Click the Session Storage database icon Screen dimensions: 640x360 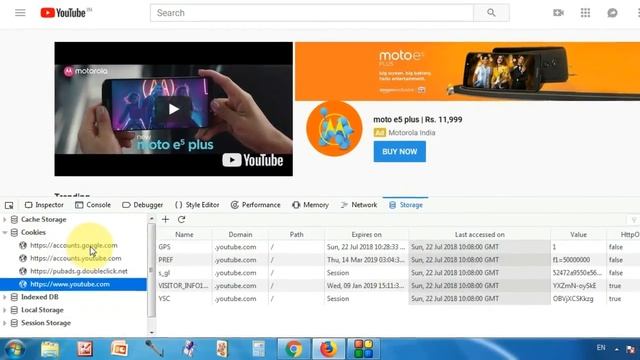[14, 323]
